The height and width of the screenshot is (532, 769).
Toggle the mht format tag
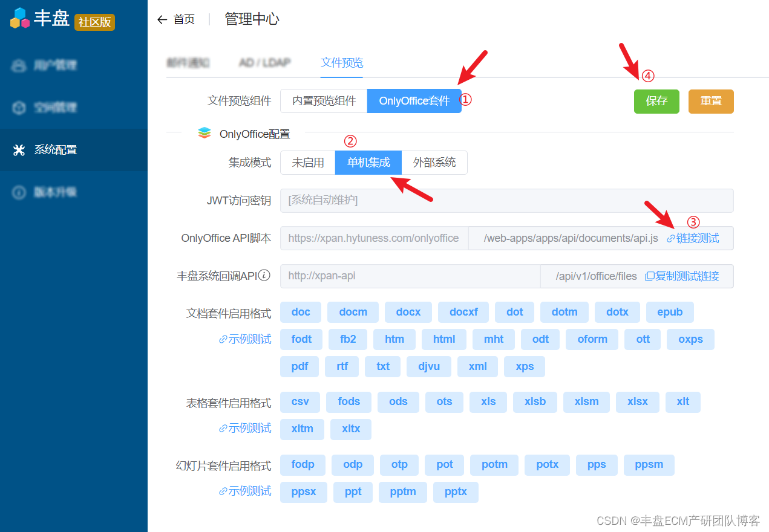494,339
